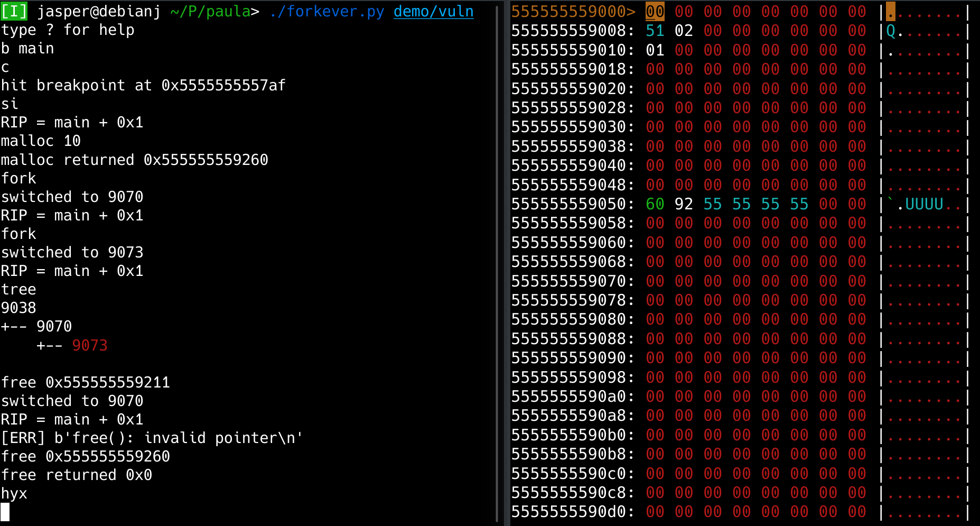The height and width of the screenshot is (526, 980).
Task: Click the terminal cursor block below hyx
Action: point(5,512)
